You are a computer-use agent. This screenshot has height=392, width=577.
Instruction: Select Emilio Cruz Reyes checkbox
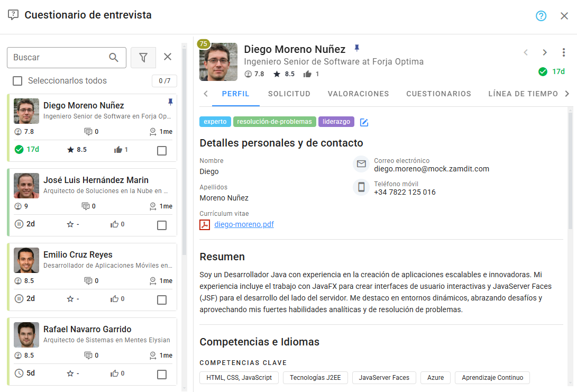[162, 300]
